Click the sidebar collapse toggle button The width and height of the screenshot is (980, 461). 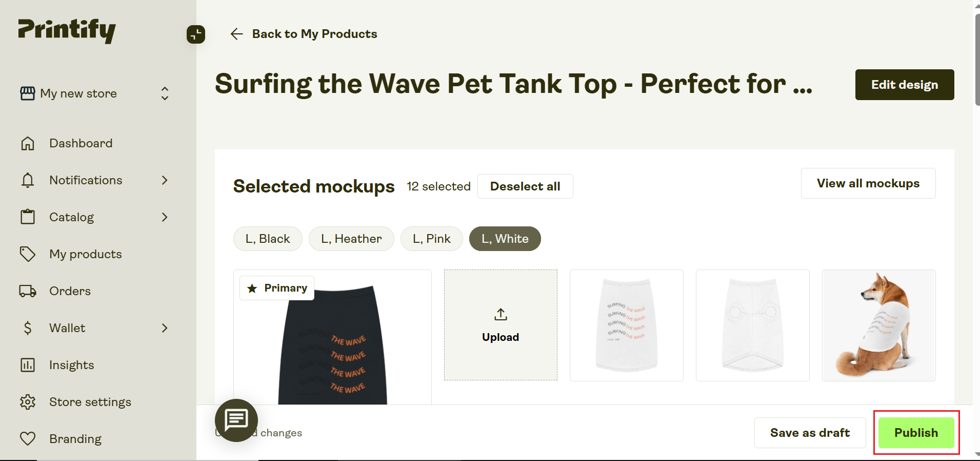[196, 34]
